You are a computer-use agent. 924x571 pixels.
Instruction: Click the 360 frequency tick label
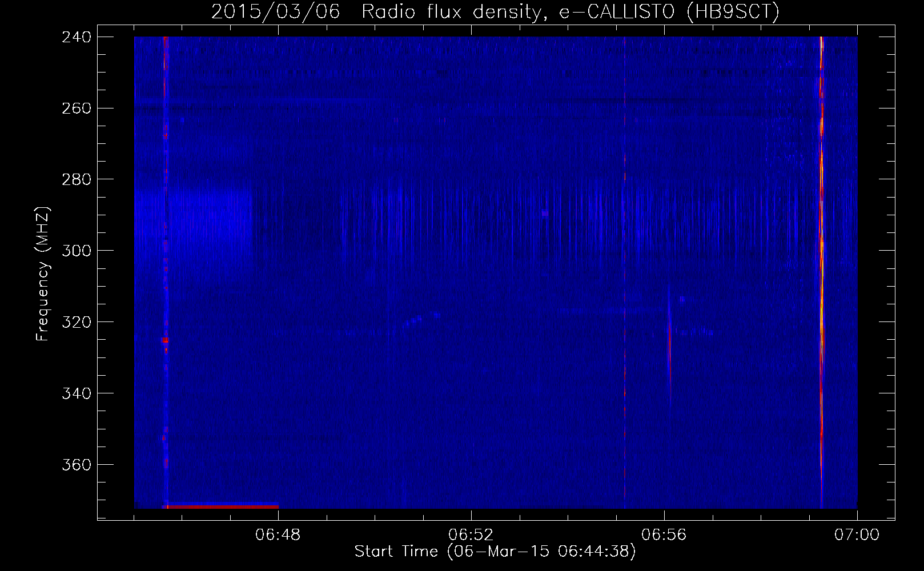77,465
